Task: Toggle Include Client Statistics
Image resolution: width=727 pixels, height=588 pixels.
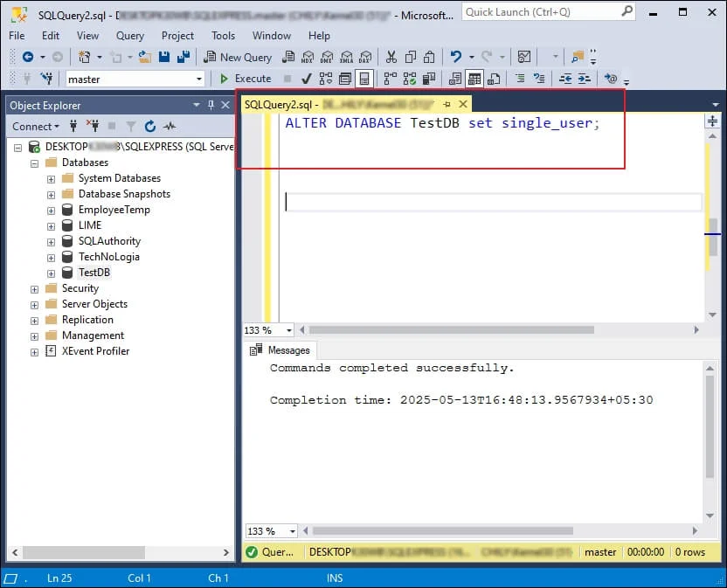Action: click(x=429, y=79)
